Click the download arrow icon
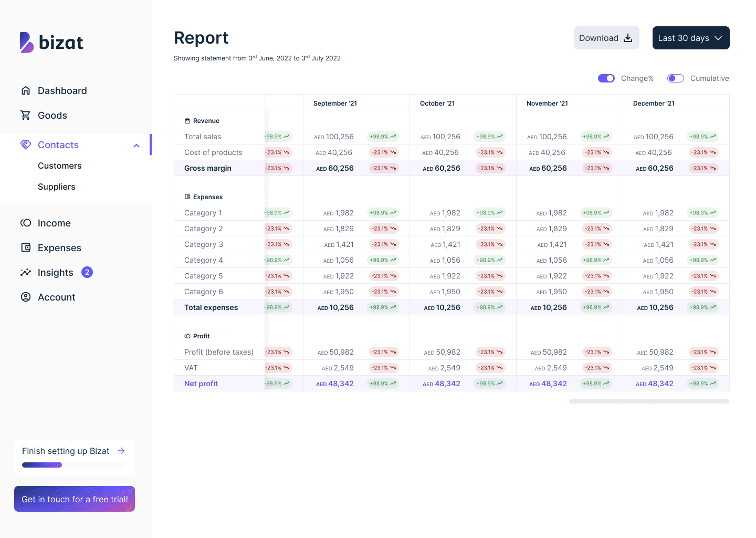Image resolution: width=756 pixels, height=538 pixels. [x=628, y=38]
